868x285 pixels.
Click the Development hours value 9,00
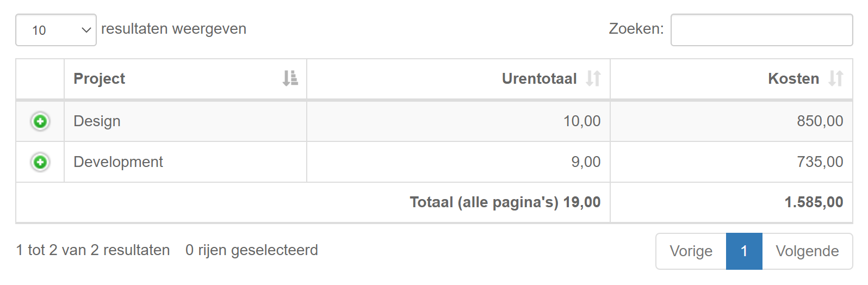tap(586, 162)
